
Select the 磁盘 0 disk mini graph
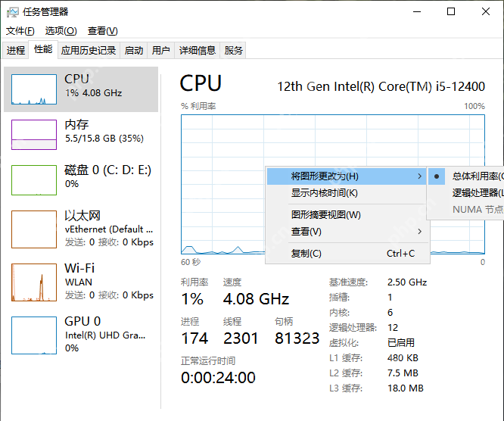point(34,180)
